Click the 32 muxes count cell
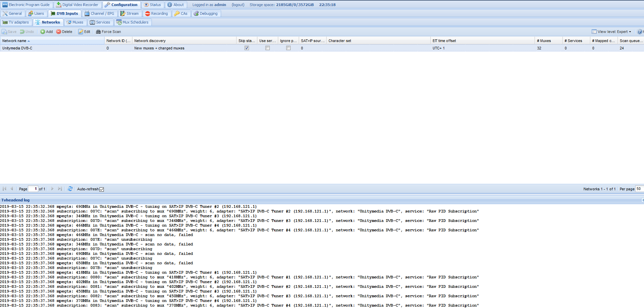The image size is (644, 308). point(549,48)
